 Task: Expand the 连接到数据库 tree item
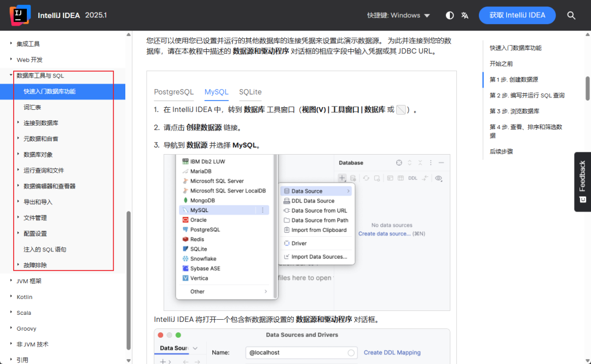click(x=18, y=123)
